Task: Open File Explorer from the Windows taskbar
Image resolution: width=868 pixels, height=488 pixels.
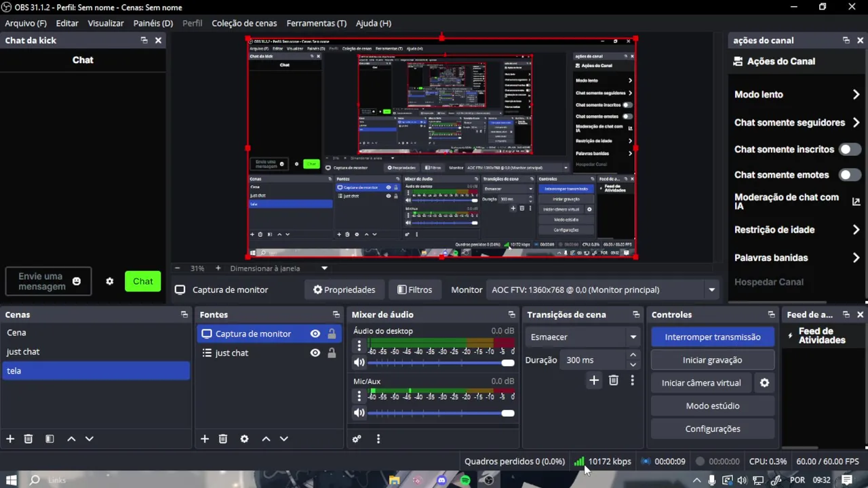Action: click(394, 480)
